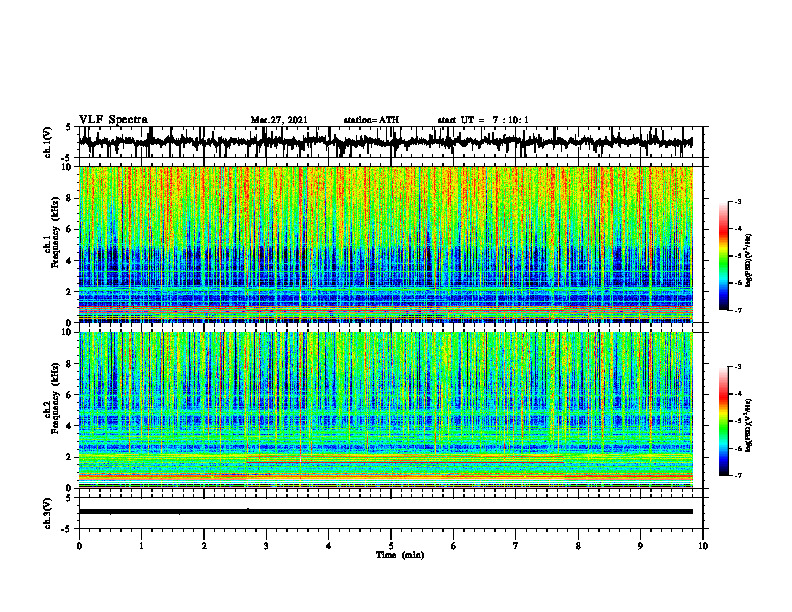Click the 'Time (min)' axis label
Image resolution: width=792 pixels, height=612 pixels.
400,555
